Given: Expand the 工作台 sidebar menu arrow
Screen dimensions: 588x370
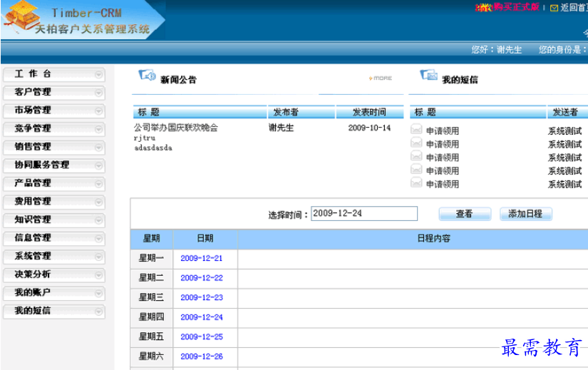Looking at the screenshot, I should click(98, 74).
